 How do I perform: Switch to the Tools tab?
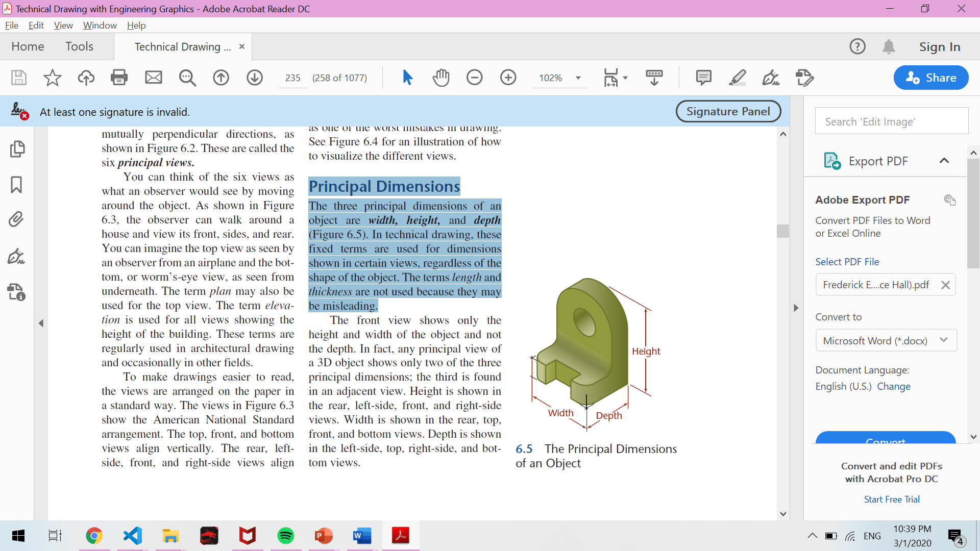coord(79,46)
